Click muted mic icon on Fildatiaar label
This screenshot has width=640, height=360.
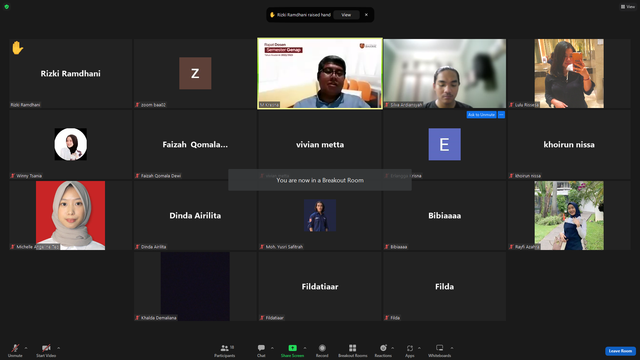tap(262, 318)
